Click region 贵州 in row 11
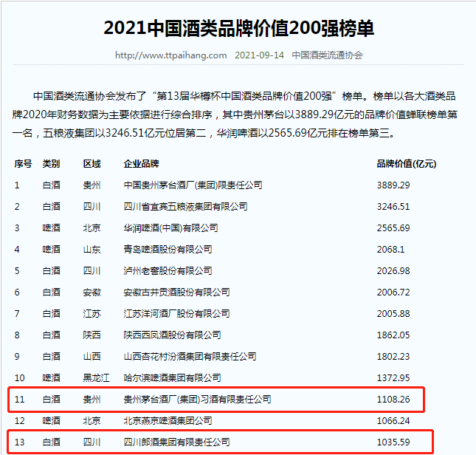Screen dimensions: 476x455 tap(92, 399)
